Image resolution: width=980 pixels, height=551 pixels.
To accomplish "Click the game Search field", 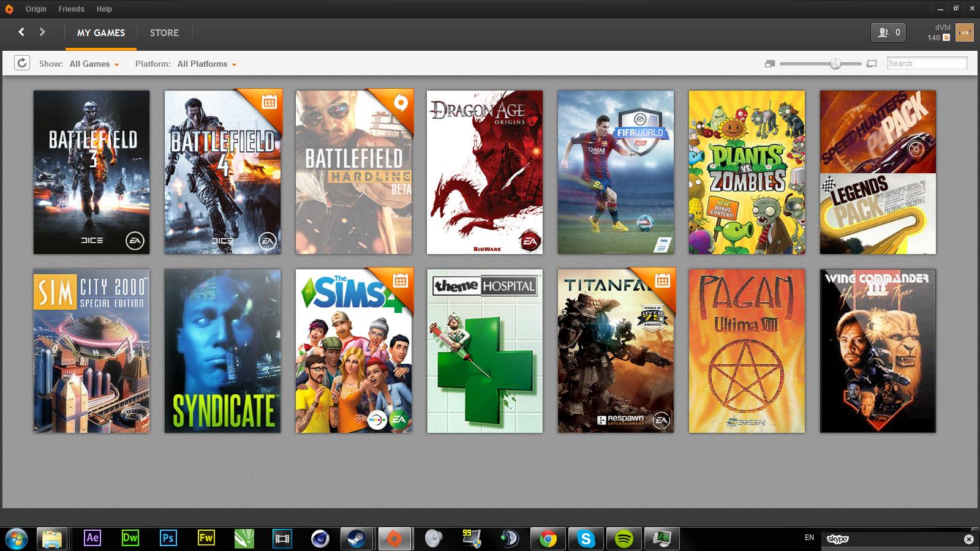I will (927, 63).
